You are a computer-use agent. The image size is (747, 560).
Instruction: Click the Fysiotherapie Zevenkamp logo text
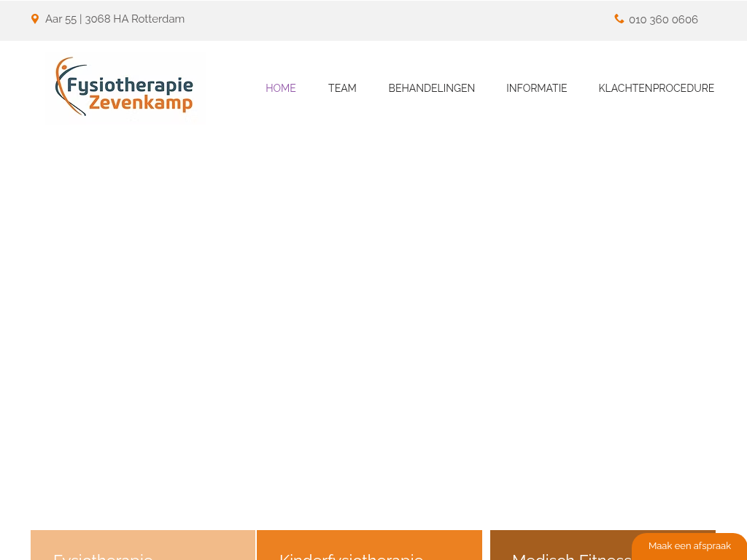pos(130,94)
